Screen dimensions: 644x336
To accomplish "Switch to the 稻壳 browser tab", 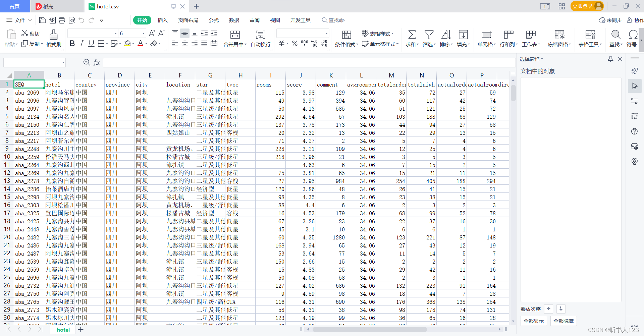I will point(48,6).
